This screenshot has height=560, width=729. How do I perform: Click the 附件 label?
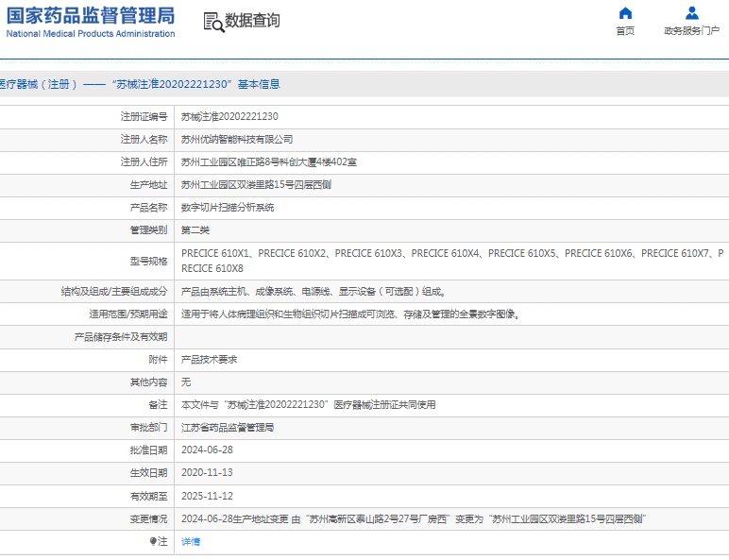[x=158, y=360]
